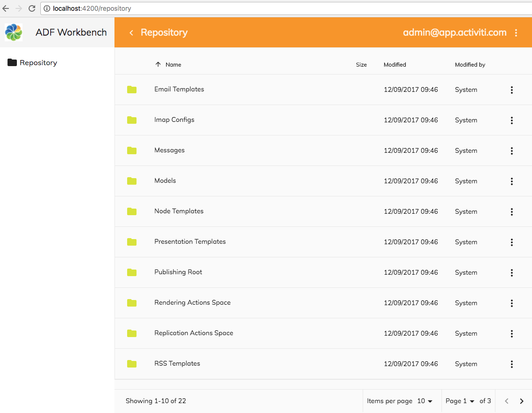Reload the page with the browser refresh button
The width and height of the screenshot is (532, 413).
pyautogui.click(x=32, y=8)
